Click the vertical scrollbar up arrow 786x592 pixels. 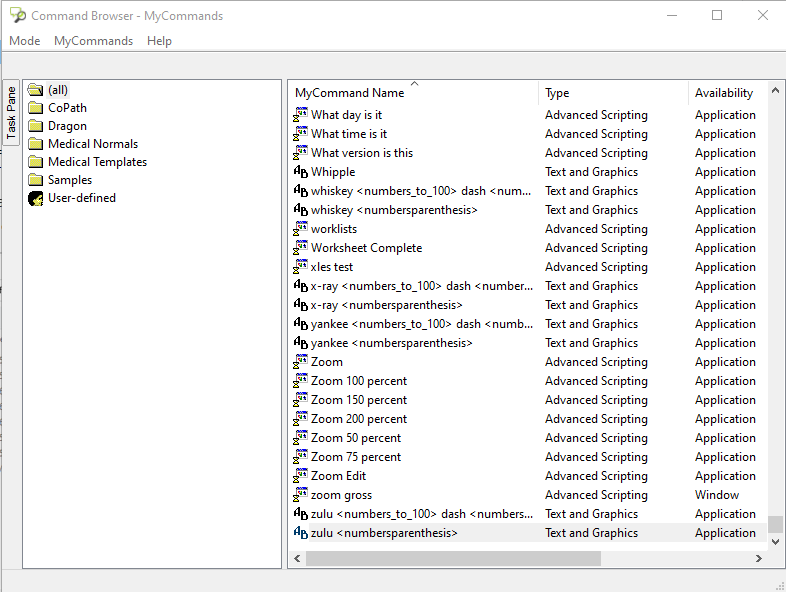coord(775,91)
